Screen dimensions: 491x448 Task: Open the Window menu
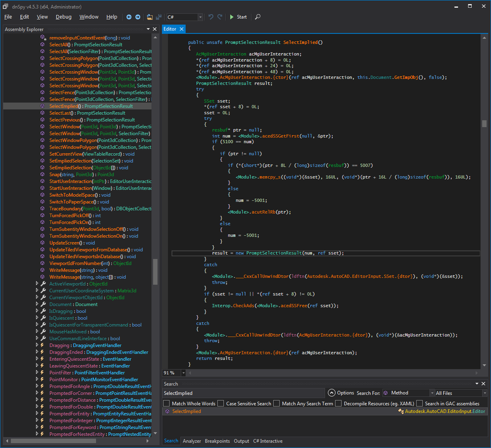click(x=89, y=17)
